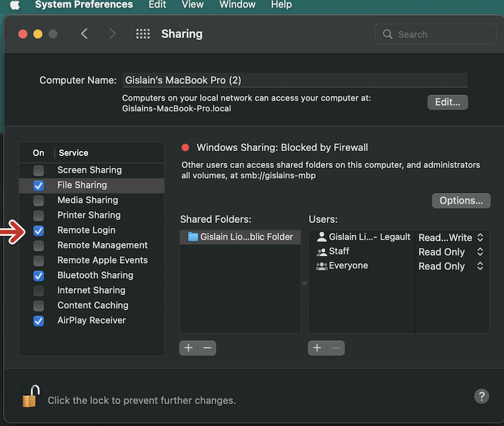This screenshot has width=504, height=426.
Task: Open Staff's Read Only permission dropdown
Action: click(451, 252)
